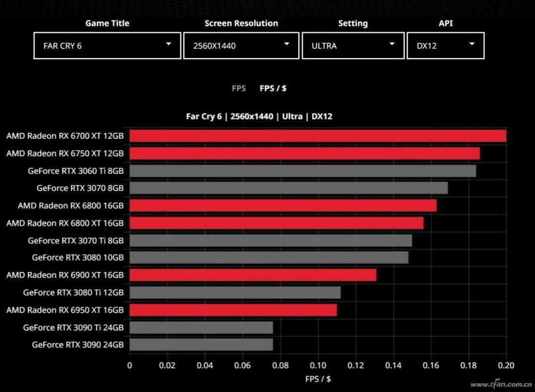Click the 'GeForce RTX 3080 Ti 12GB' label
This screenshot has height=392, width=535.
[x=73, y=292]
